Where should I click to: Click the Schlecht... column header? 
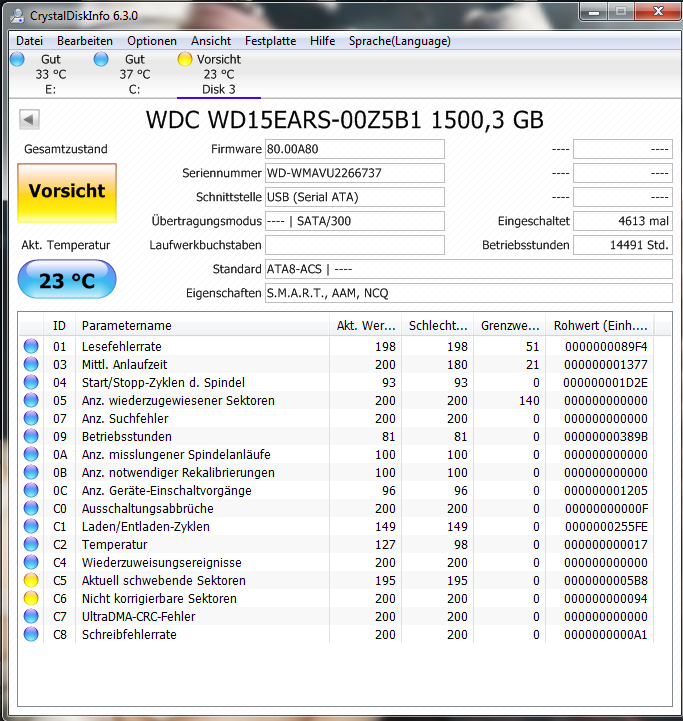[x=437, y=326]
